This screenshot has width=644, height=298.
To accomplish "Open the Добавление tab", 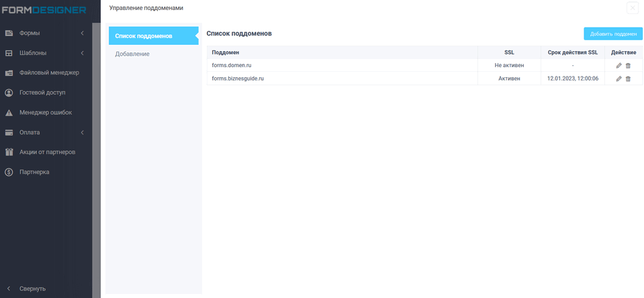I will pos(132,54).
